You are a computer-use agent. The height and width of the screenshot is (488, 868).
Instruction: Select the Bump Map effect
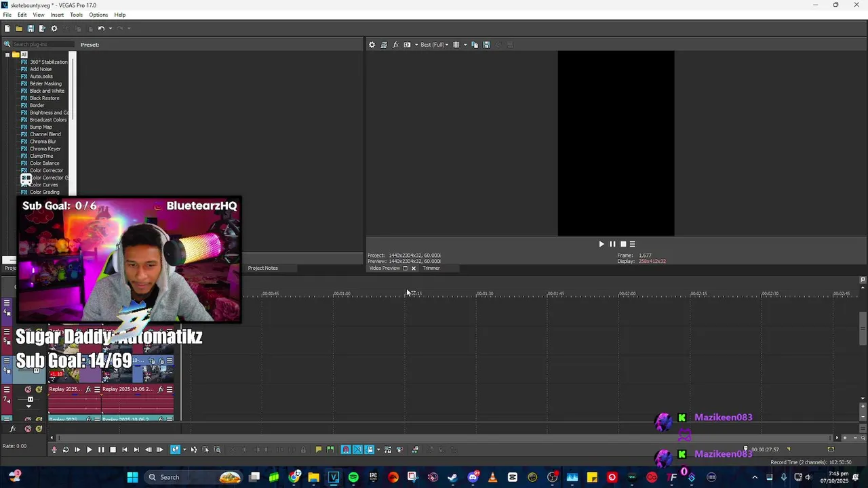pos(41,127)
